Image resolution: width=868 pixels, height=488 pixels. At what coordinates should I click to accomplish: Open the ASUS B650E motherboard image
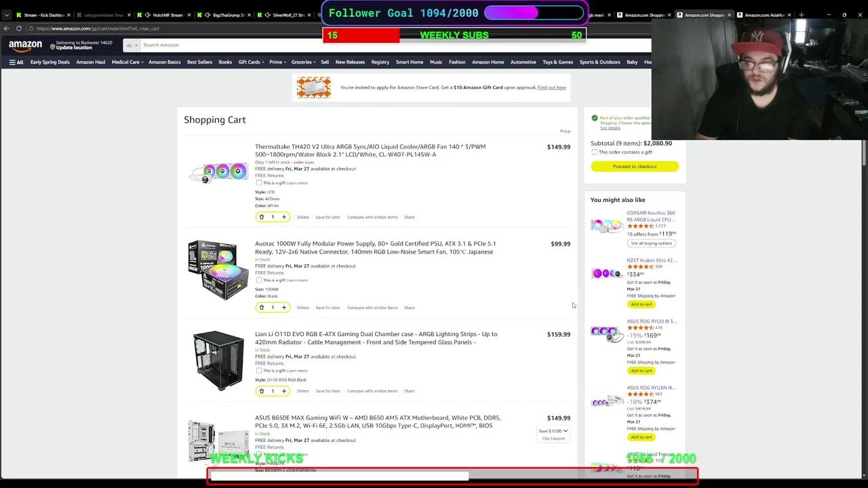(x=218, y=441)
